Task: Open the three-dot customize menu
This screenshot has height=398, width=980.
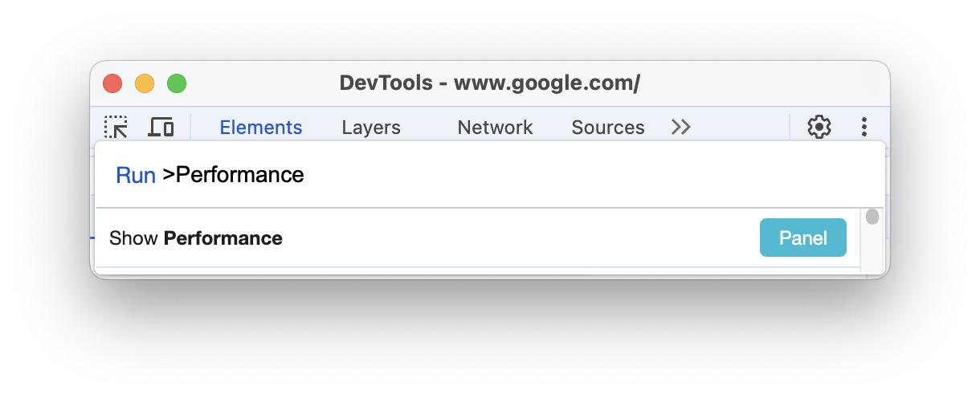Action: [x=864, y=127]
